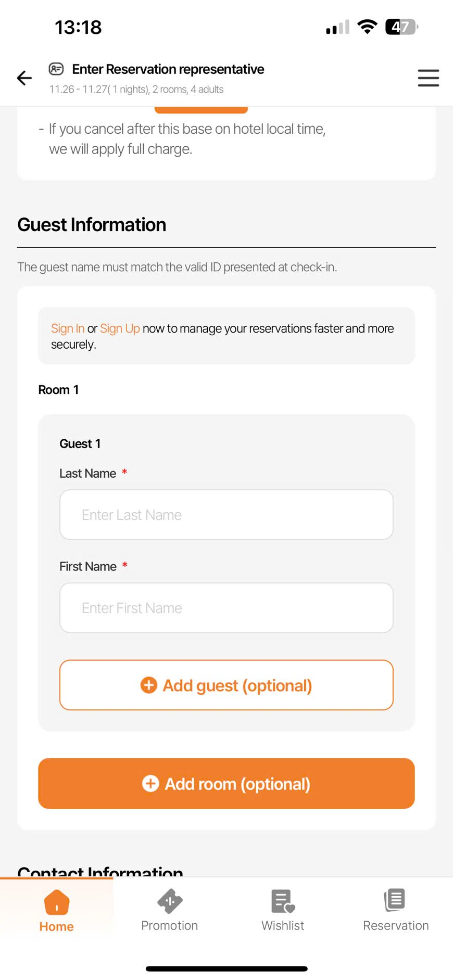Switch to the Wishlist tab

(x=283, y=925)
